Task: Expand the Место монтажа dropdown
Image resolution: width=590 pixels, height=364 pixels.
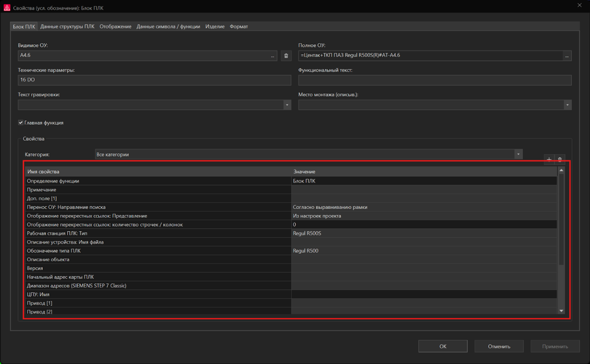Action: [567, 105]
